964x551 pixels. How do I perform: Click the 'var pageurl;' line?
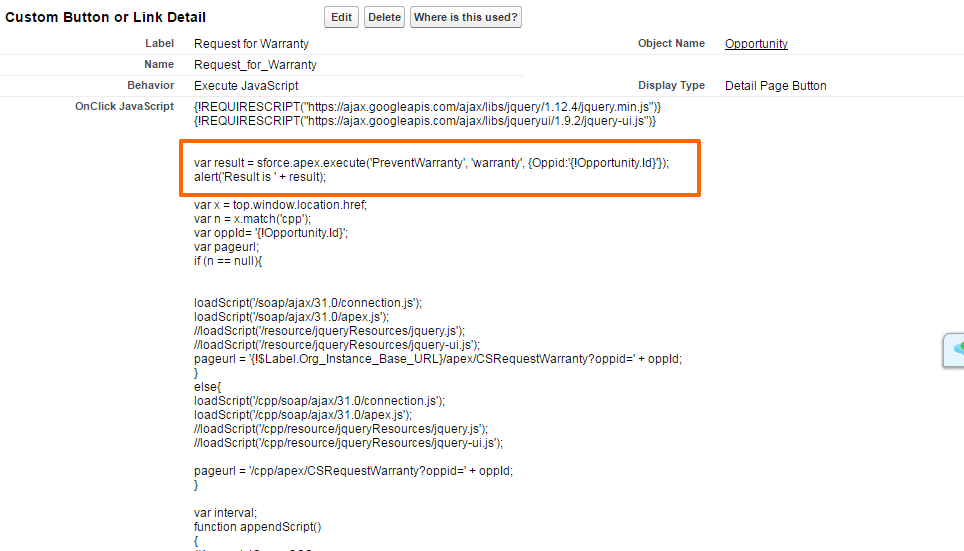tap(226, 247)
